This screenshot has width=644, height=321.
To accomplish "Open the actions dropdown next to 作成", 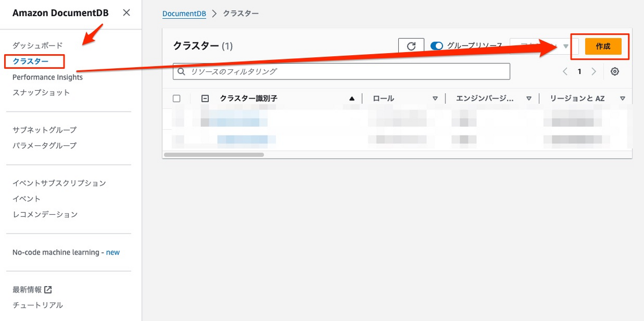I will [x=544, y=46].
